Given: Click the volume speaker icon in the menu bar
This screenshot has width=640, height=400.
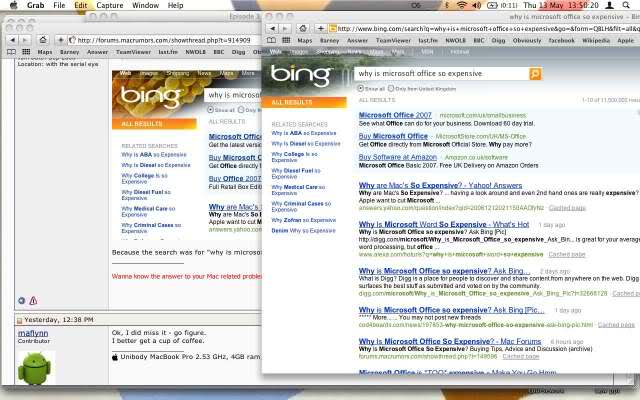Looking at the screenshot, I should click(x=476, y=5).
